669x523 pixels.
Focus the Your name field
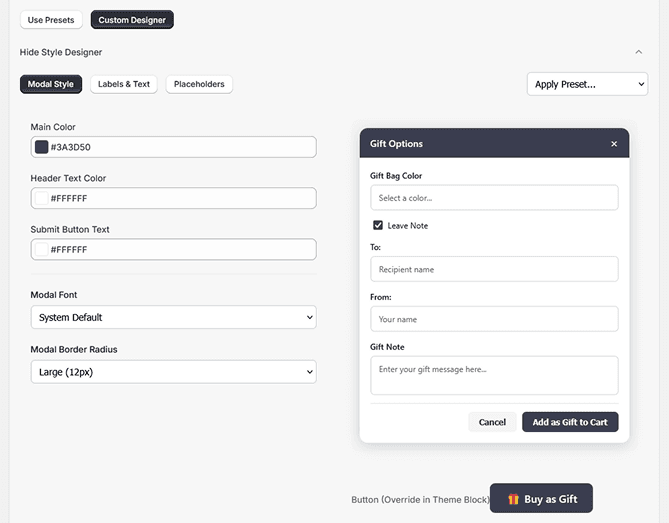click(x=494, y=319)
